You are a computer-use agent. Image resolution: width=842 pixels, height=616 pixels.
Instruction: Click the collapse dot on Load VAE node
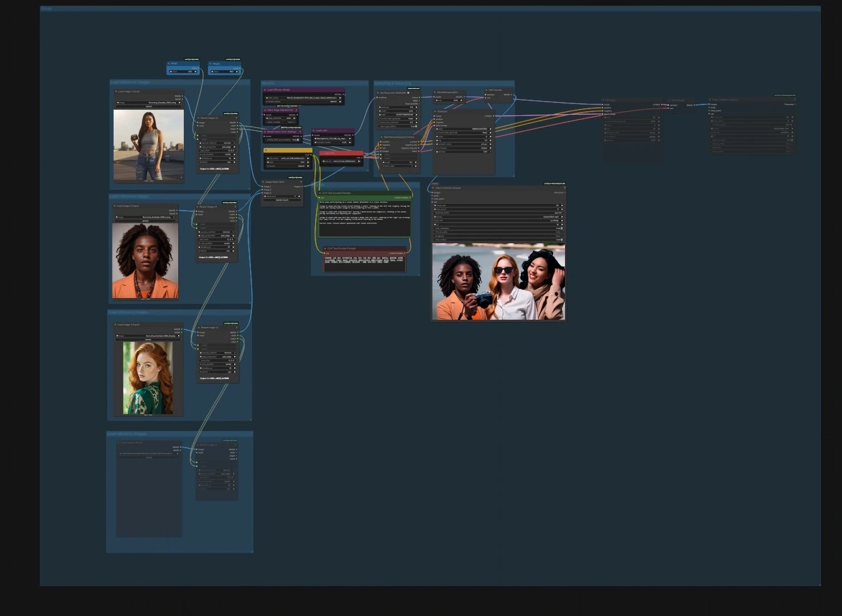(x=322, y=153)
